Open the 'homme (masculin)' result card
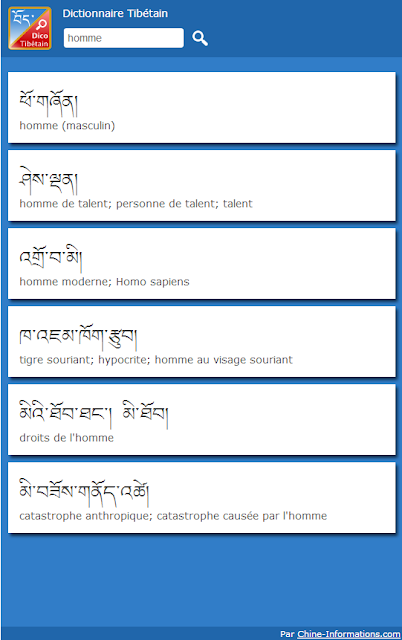The height and width of the screenshot is (640, 402). (202, 107)
